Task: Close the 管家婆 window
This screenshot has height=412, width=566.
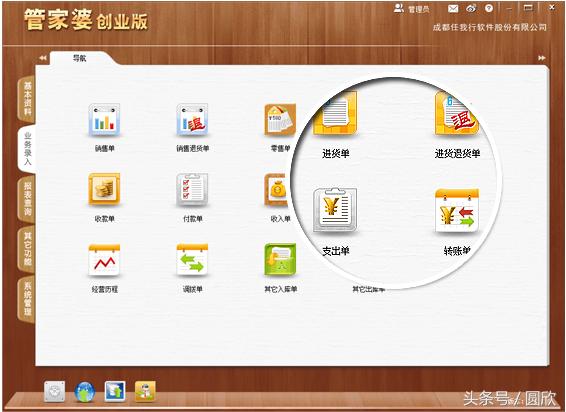Action: [552, 7]
